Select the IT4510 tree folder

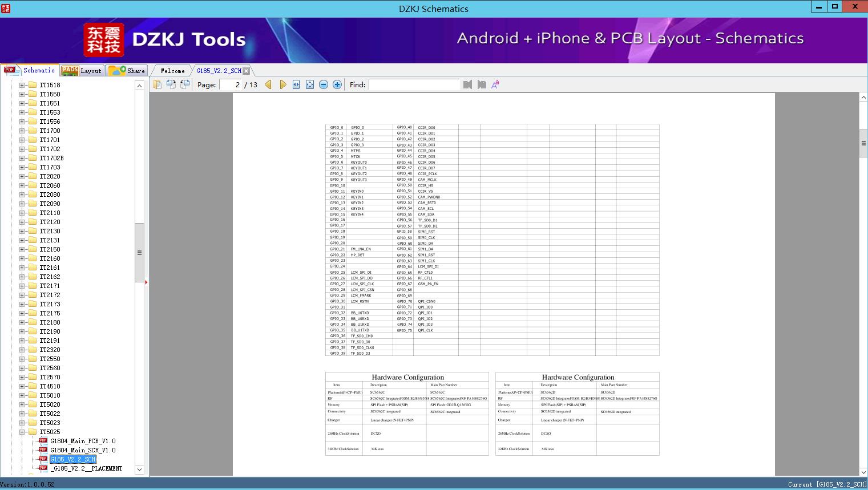pos(50,386)
